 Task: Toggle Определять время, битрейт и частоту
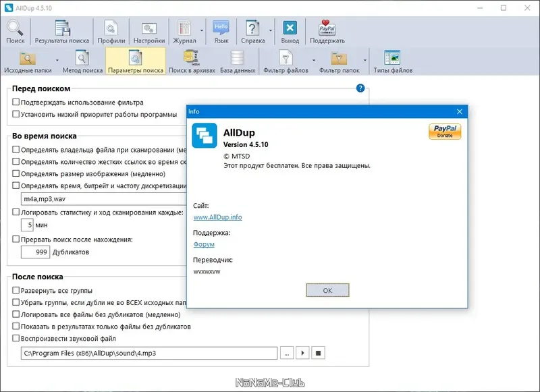(x=16, y=186)
